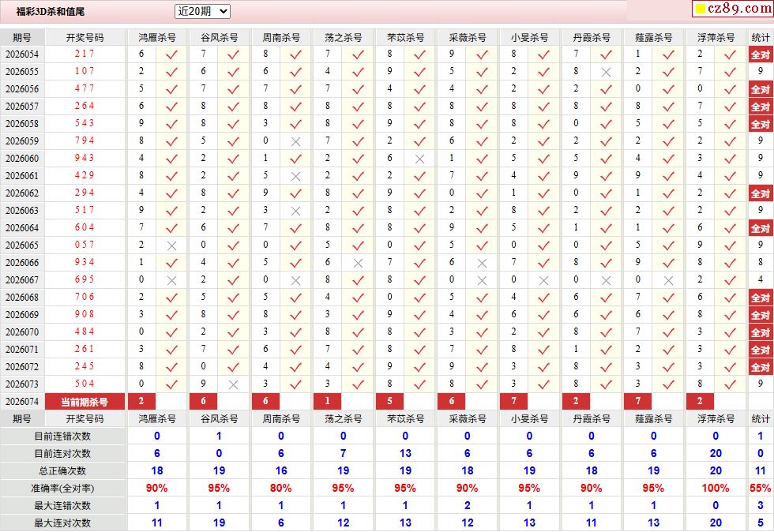Click the 鸿雁杀号 header in the top row
The width and height of the screenshot is (774, 532).
pyautogui.click(x=157, y=38)
